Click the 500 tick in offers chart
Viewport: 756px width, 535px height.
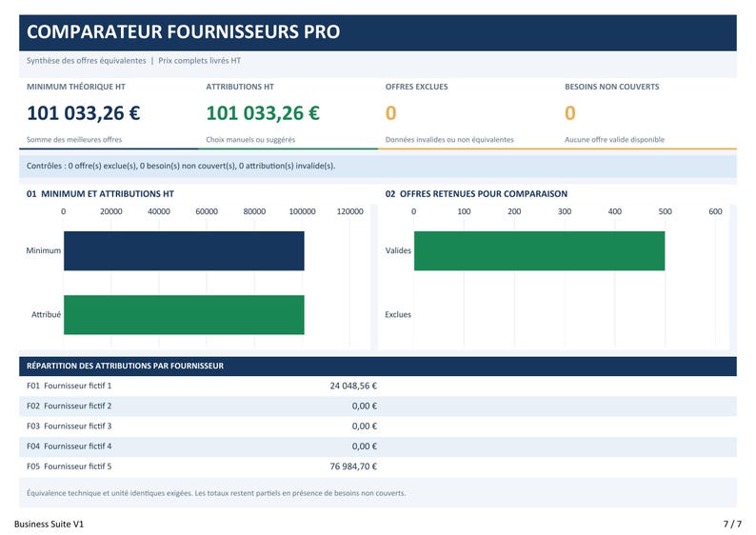click(x=665, y=211)
